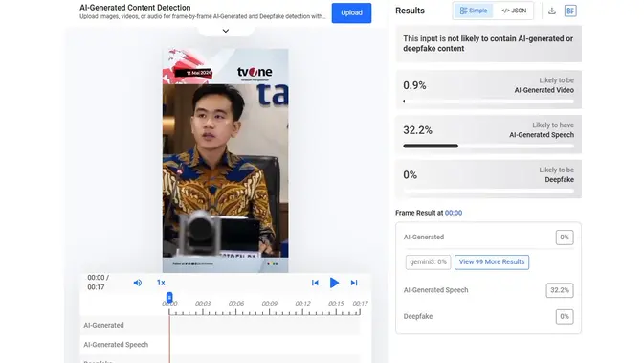
Task: Click the Deepfake frame result 0% box
Action: point(565,316)
